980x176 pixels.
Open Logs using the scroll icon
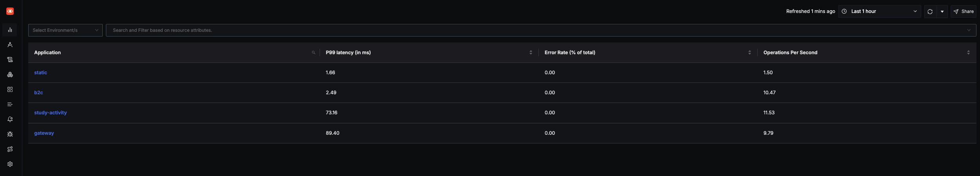(10, 60)
